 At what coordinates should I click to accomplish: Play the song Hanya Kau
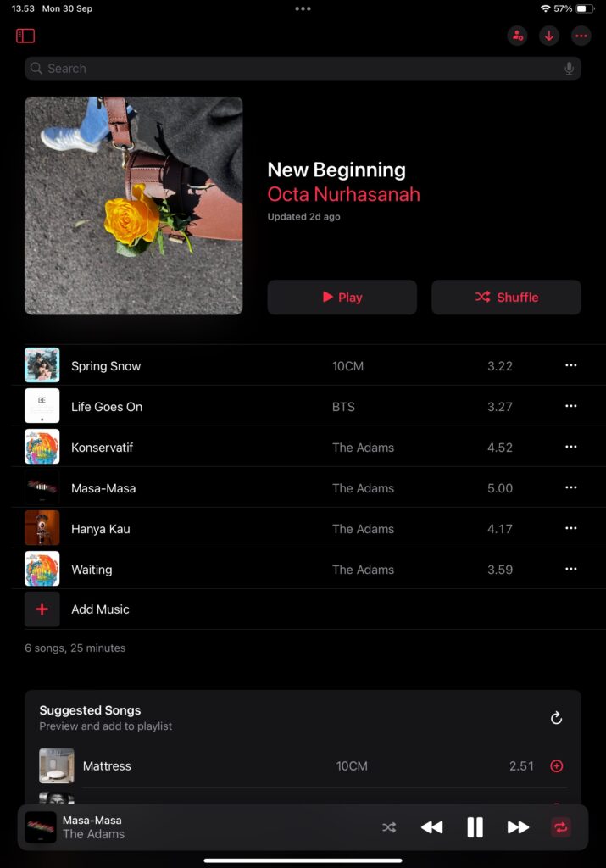[x=101, y=529]
